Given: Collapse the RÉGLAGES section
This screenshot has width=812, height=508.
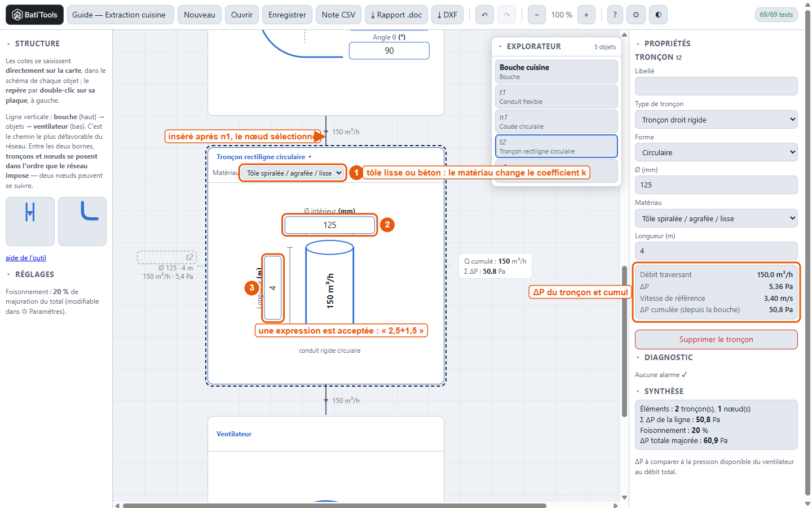Looking at the screenshot, I should pos(8,274).
